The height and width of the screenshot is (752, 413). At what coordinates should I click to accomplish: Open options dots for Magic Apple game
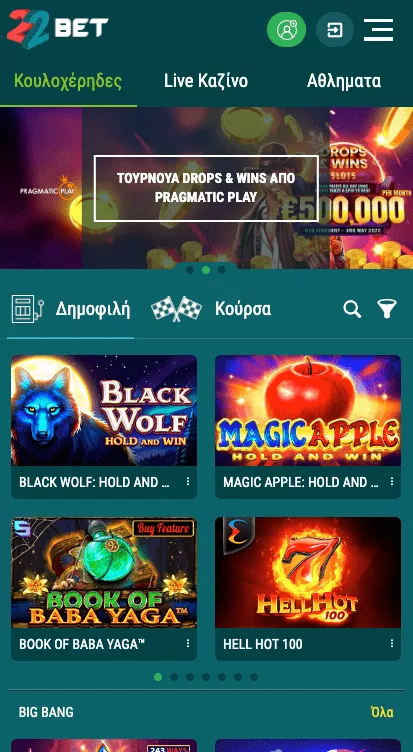click(392, 482)
